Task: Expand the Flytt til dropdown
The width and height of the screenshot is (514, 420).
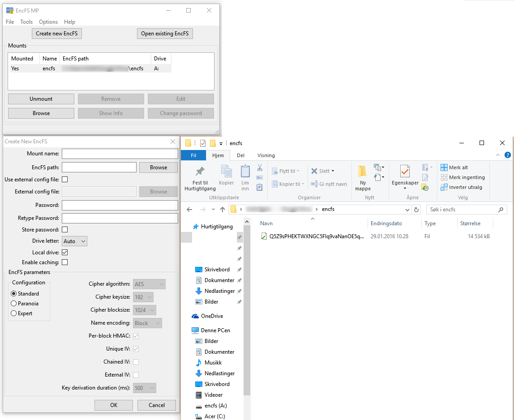Action: (x=298, y=171)
